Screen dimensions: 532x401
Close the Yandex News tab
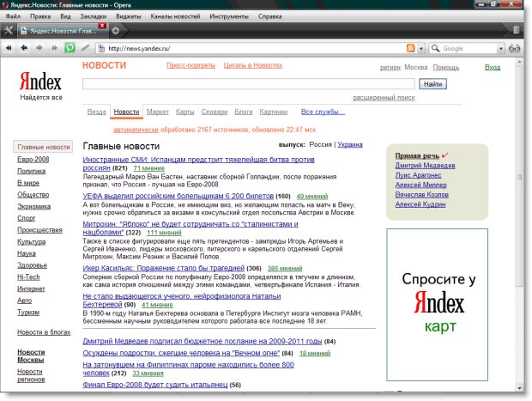pyautogui.click(x=102, y=26)
